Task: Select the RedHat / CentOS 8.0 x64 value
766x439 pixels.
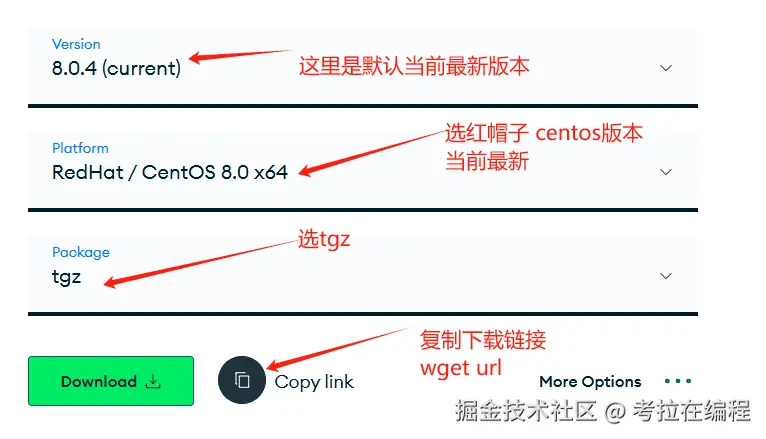Action: [x=170, y=172]
